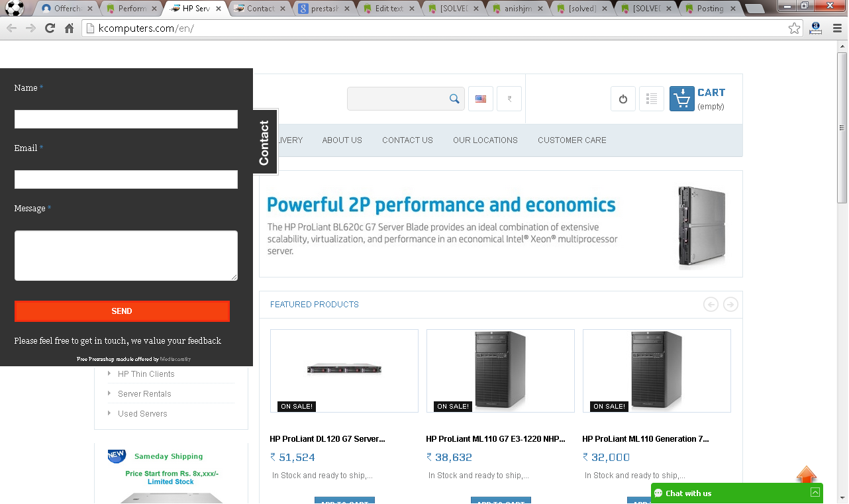Click the FEATURED PRODUCTS heading
This screenshot has width=849, height=504.
[x=315, y=305]
